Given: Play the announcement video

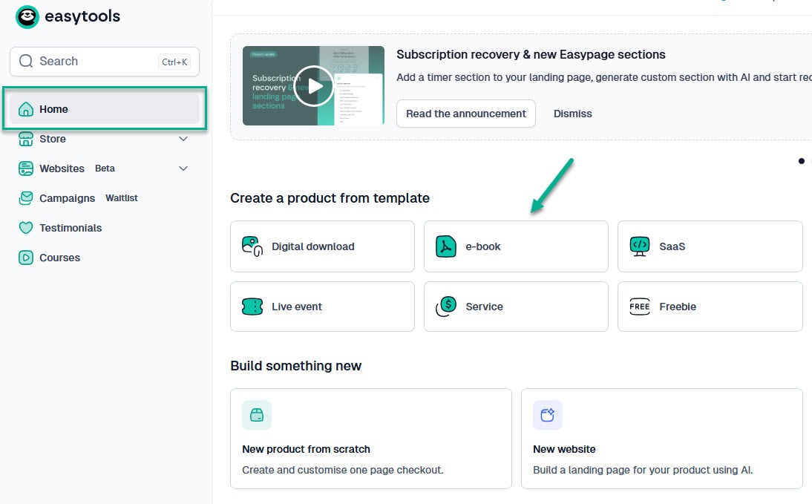Looking at the screenshot, I should [x=313, y=86].
